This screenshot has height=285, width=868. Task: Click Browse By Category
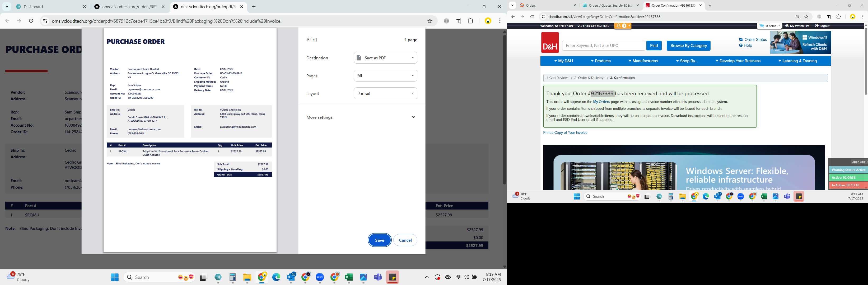(688, 45)
